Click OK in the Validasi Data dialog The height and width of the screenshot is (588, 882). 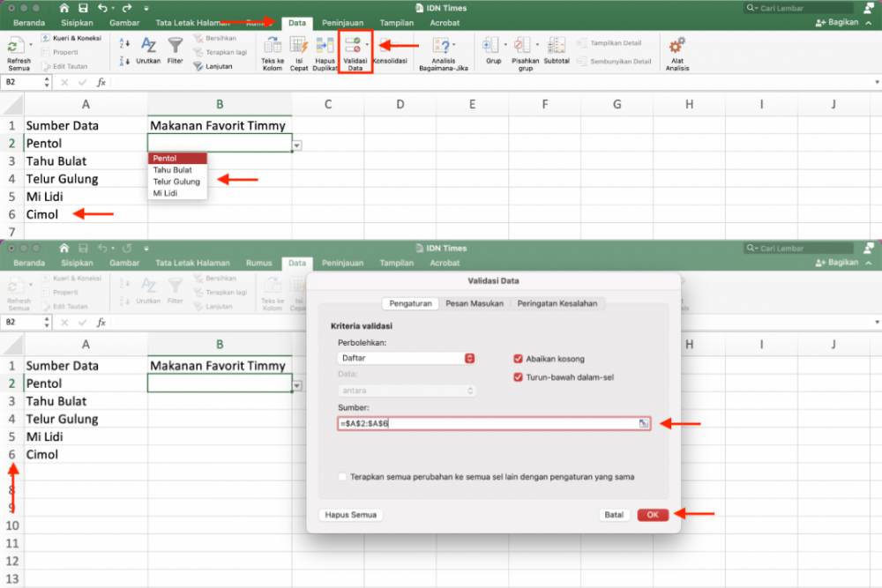(653, 515)
